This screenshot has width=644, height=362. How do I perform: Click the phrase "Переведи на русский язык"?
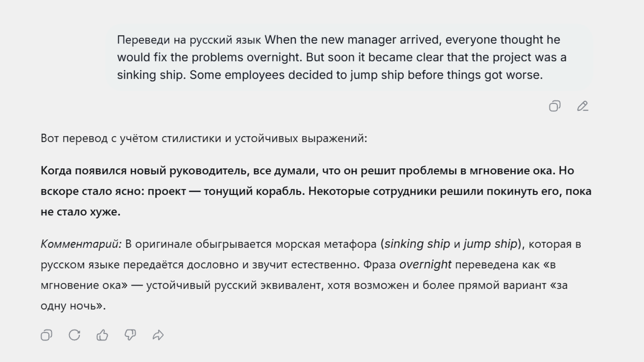click(x=189, y=40)
